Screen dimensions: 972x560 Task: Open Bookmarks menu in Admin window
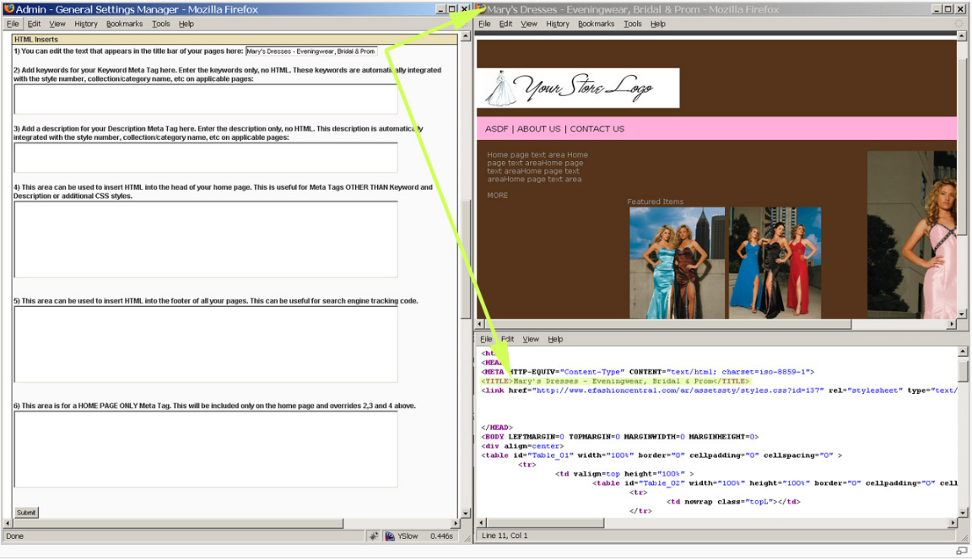124,24
